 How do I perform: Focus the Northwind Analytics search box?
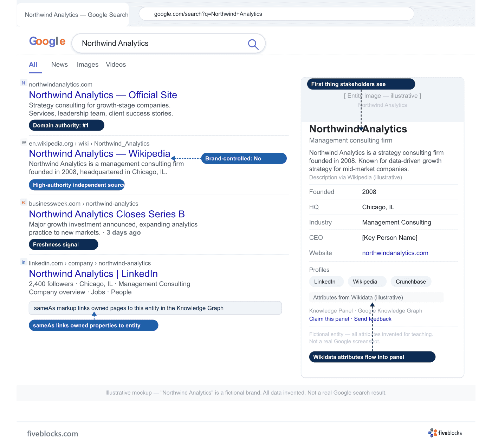coord(168,44)
